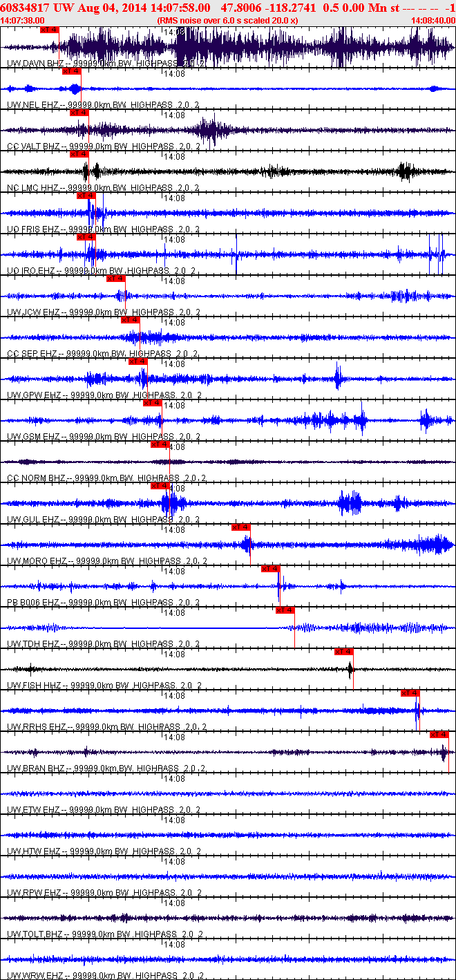Click the red pick flag on the UW.TDH trace
Image resolution: width=456 pixels, height=980 pixels.
(x=285, y=610)
